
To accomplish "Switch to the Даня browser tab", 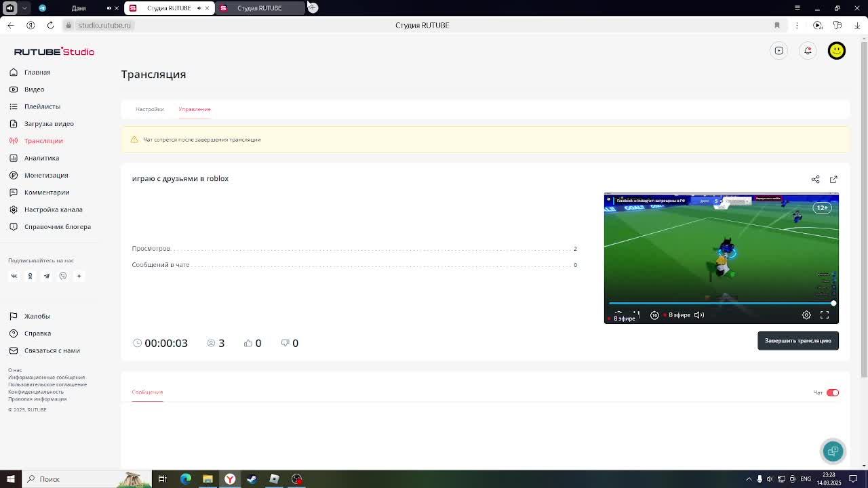I will [x=79, y=8].
